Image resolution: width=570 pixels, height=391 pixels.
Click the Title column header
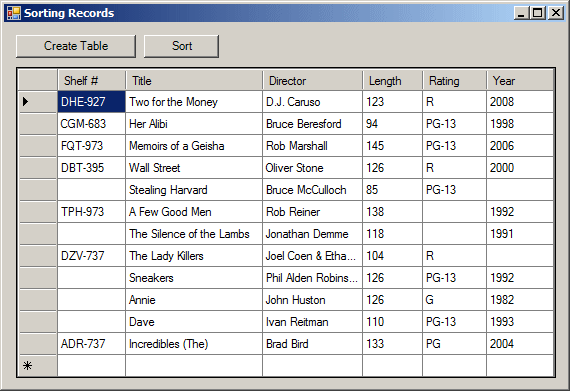(194, 80)
